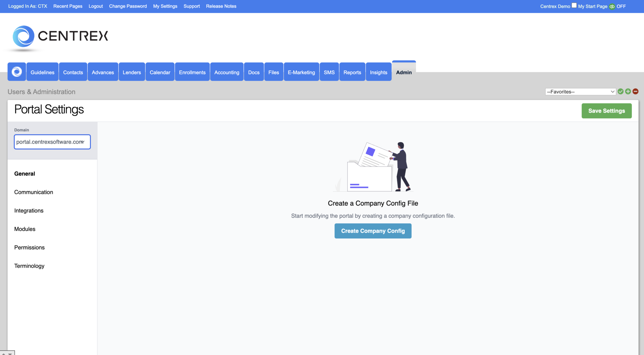This screenshot has height=355, width=644.
Task: Toggle QuickBooks OFF setting
Action: coord(621,6)
